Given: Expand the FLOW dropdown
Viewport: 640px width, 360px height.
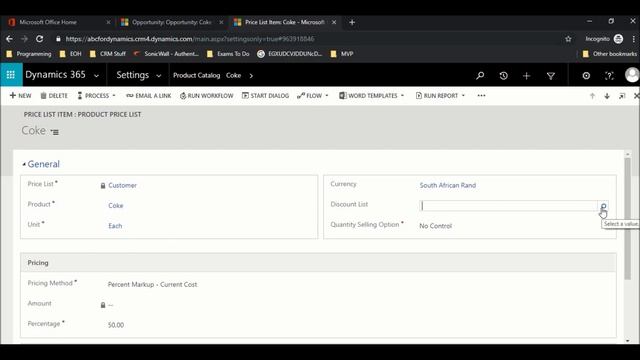Looking at the screenshot, I should (327, 96).
